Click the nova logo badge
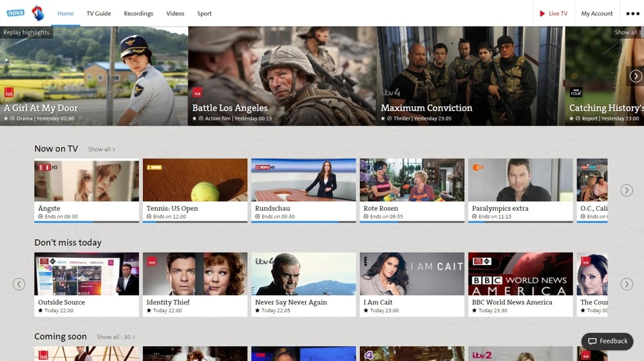 point(15,13)
